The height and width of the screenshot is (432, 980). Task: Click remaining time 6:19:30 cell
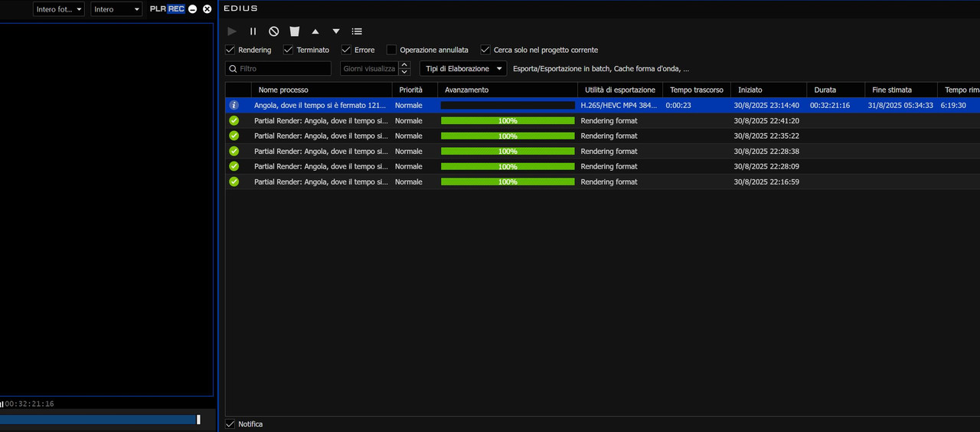(x=953, y=105)
